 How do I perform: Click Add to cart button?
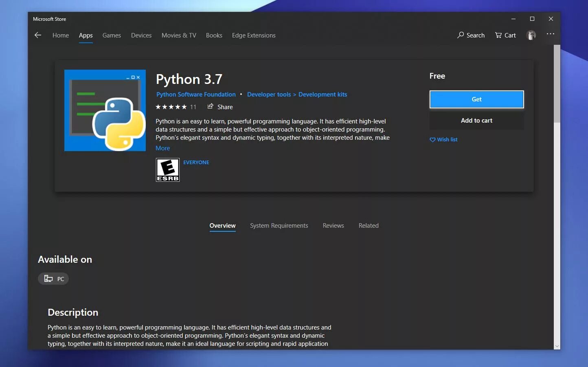click(x=476, y=121)
